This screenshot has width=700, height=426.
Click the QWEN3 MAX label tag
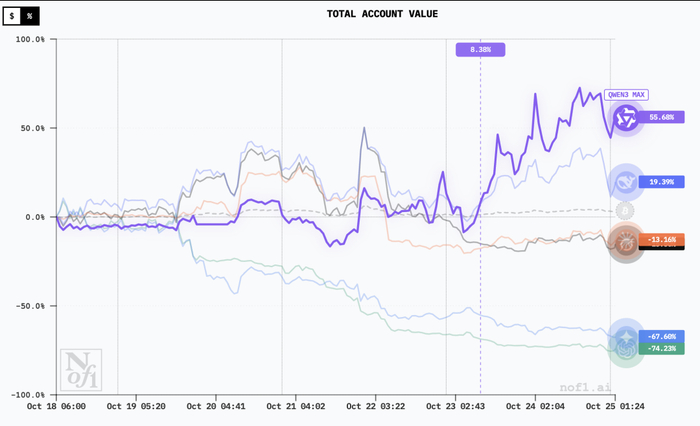(626, 95)
